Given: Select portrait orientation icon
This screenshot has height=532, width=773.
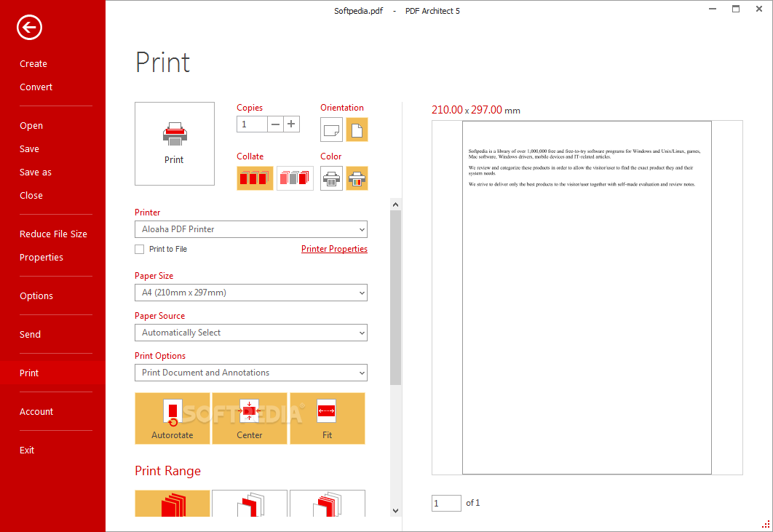Looking at the screenshot, I should click(357, 130).
